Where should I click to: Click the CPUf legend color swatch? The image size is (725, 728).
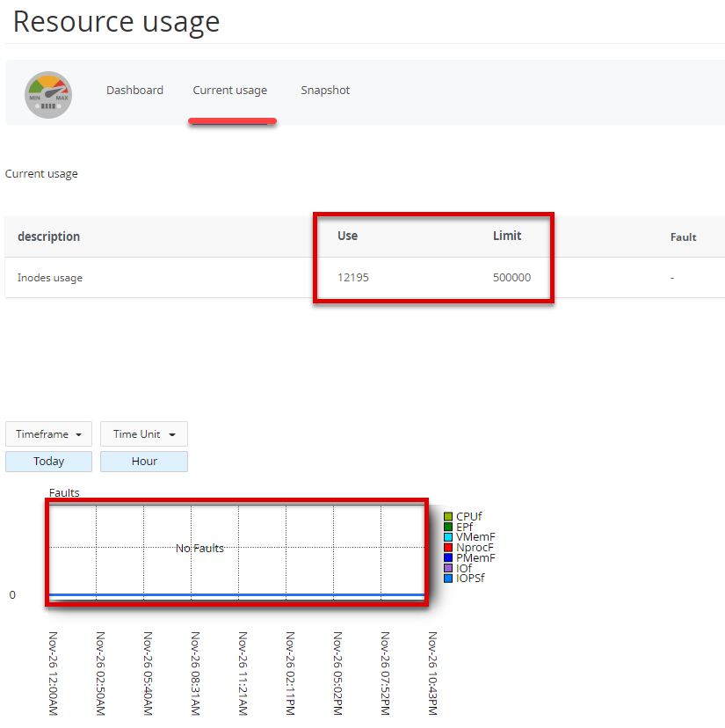(448, 516)
